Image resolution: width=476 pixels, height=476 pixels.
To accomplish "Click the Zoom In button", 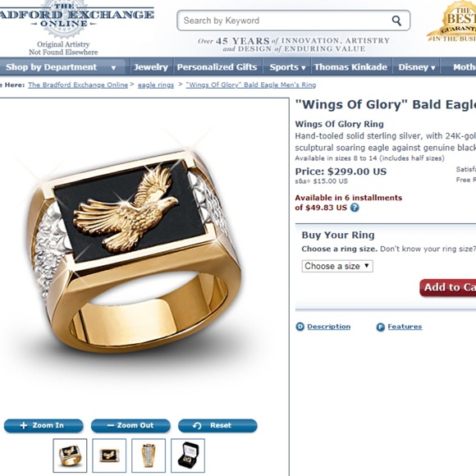I will point(43,426).
